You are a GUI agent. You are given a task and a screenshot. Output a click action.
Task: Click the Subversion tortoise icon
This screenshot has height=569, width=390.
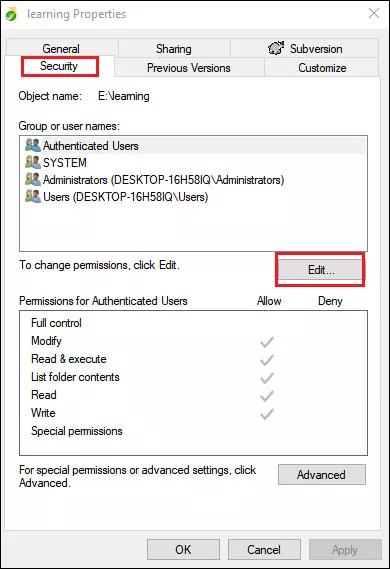[276, 48]
